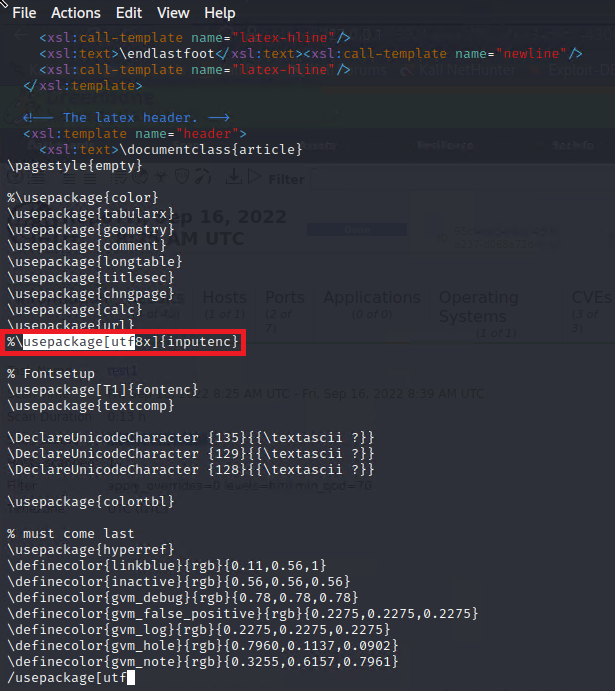Open the Edit menu

click(128, 13)
